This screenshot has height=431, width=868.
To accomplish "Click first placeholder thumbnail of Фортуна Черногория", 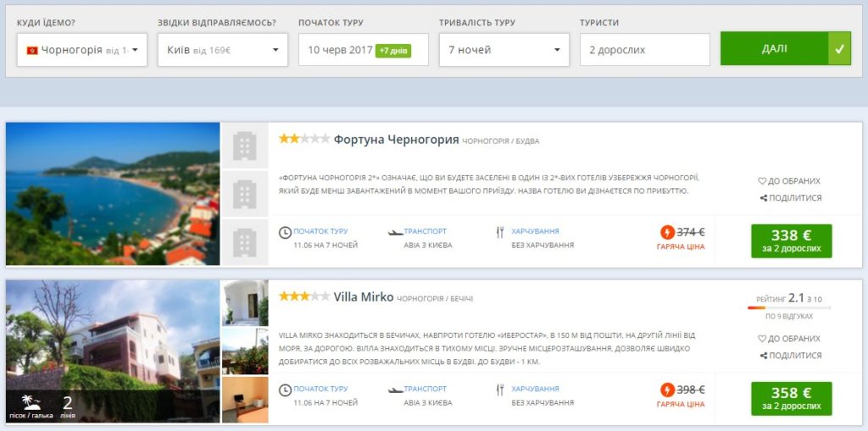I will pyautogui.click(x=245, y=146).
